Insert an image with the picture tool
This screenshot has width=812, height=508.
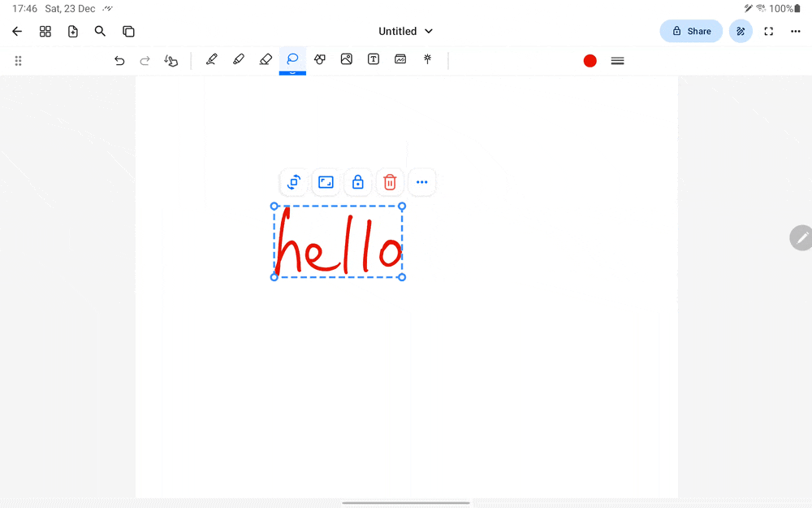(x=347, y=59)
